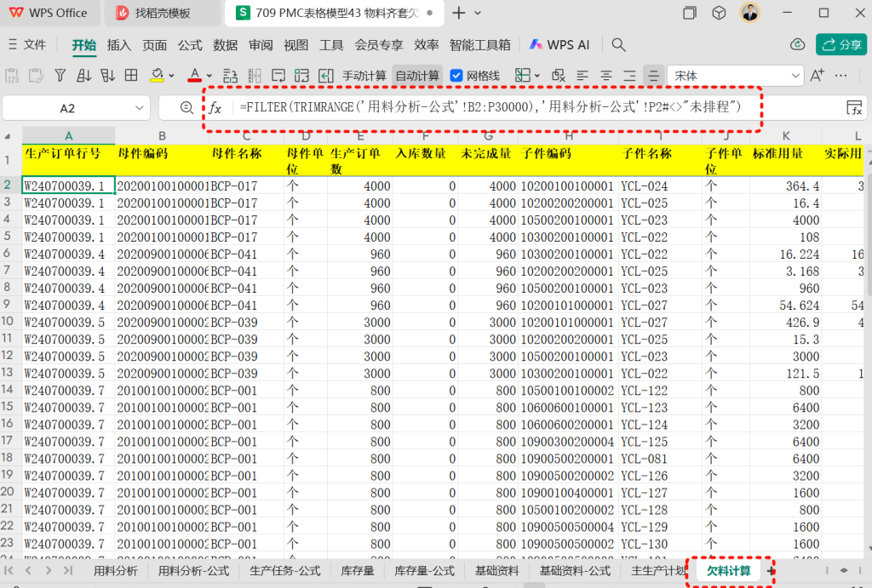Click the clear duplicates icon
The image size is (872, 588).
click(558, 76)
